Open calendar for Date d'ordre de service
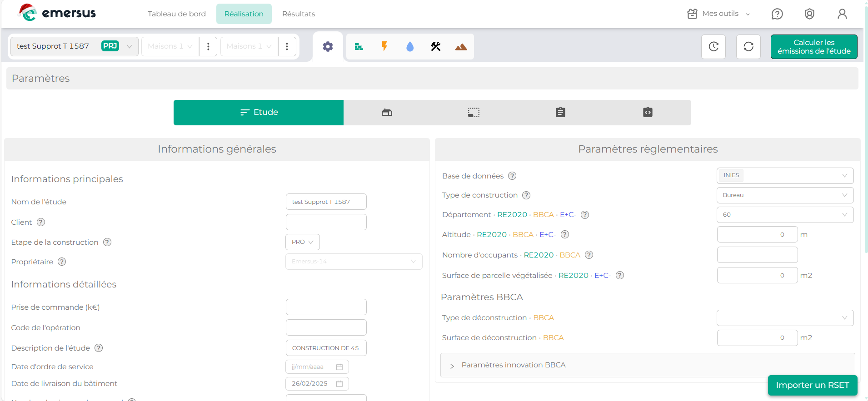Image resolution: width=868 pixels, height=401 pixels. click(x=339, y=366)
